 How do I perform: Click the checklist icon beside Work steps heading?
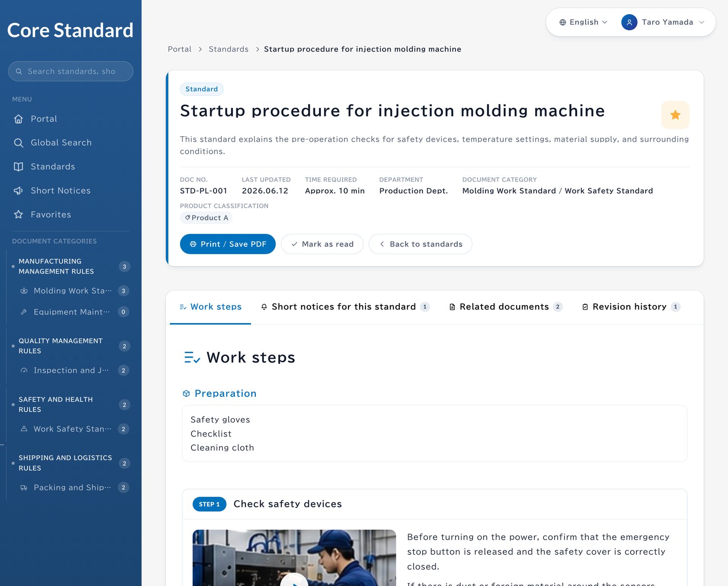[x=192, y=358]
